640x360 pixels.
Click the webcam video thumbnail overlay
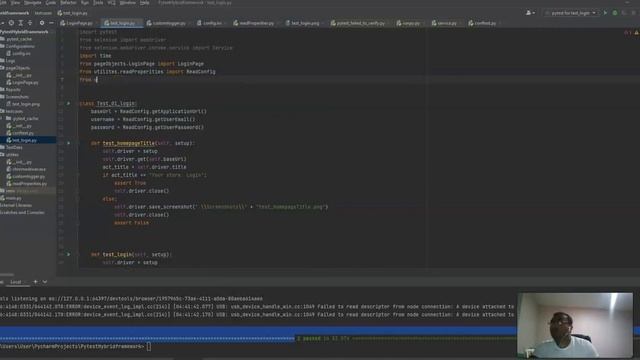coord(575,325)
